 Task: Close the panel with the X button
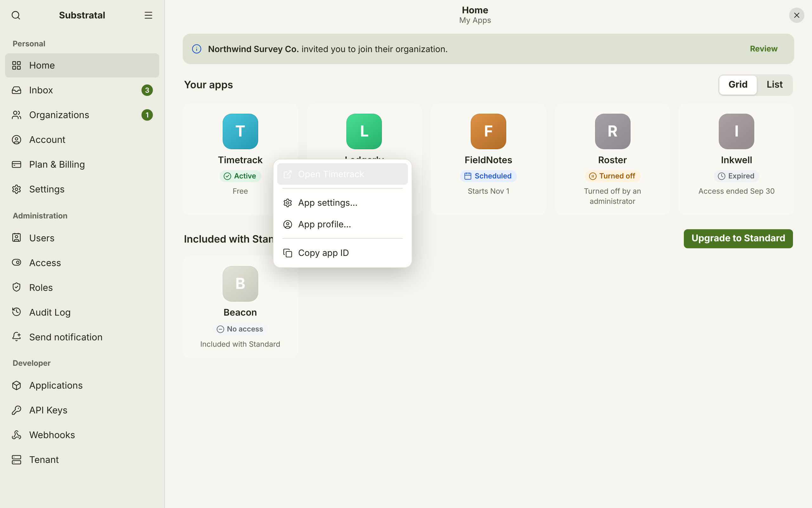pos(796,15)
